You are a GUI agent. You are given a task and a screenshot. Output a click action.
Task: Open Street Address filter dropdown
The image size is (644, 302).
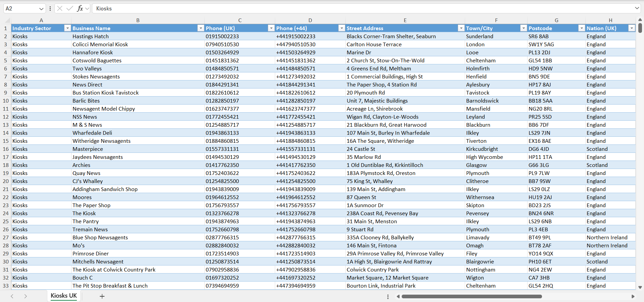coord(461,28)
